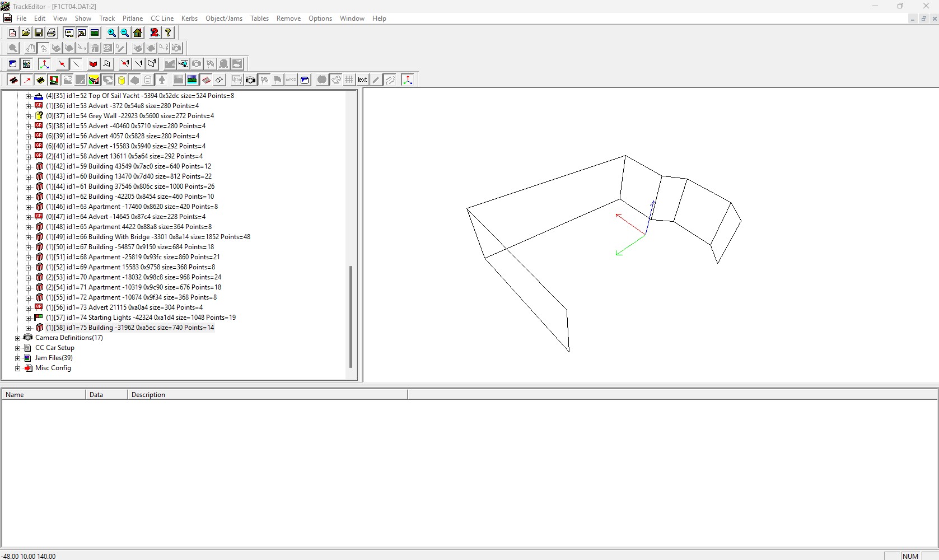This screenshot has height=560, width=939.
Task: Click the Home house icon
Action: coord(138,32)
